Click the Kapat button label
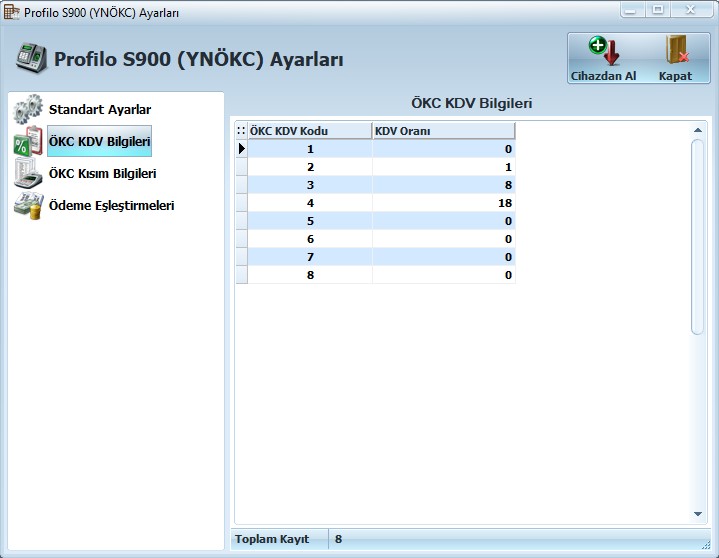Viewport: 719px width, 558px height. tap(675, 76)
